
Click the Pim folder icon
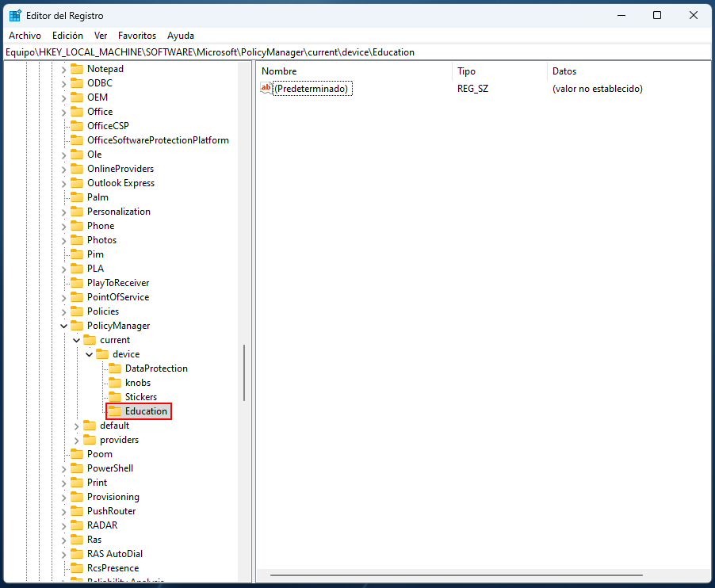point(77,254)
